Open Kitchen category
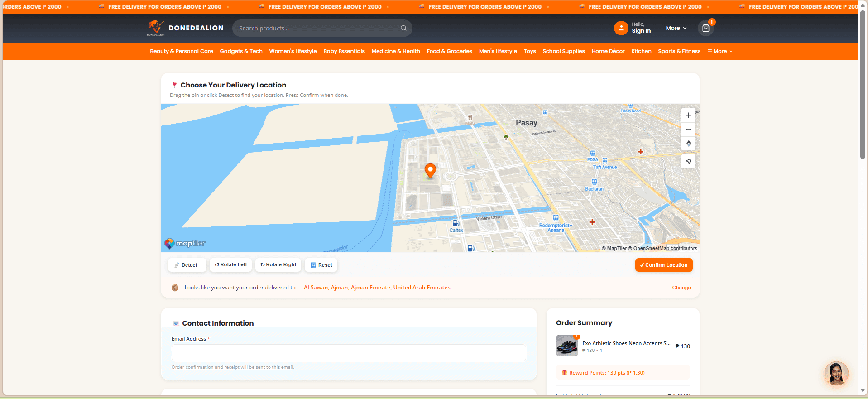 click(x=641, y=51)
